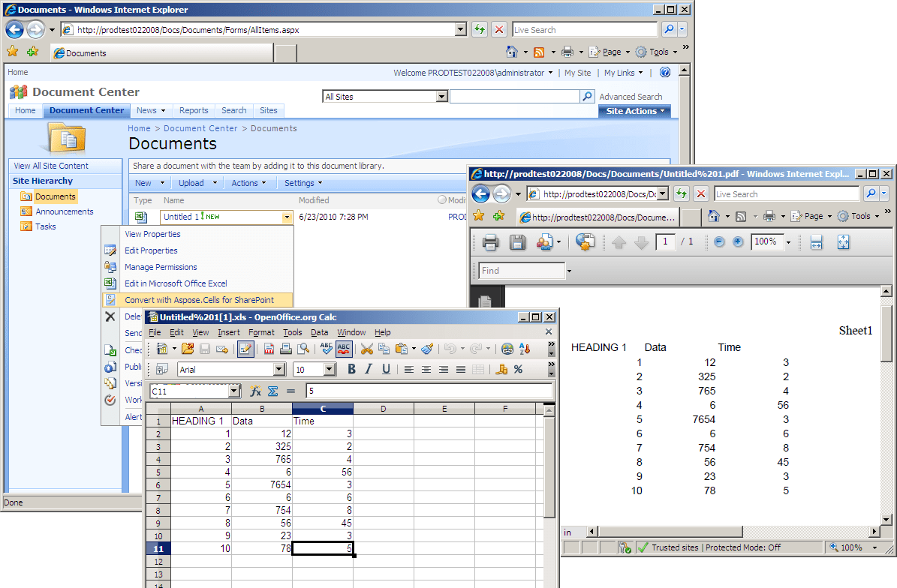Open the Reports tab in SharePoint navigation

tap(194, 110)
